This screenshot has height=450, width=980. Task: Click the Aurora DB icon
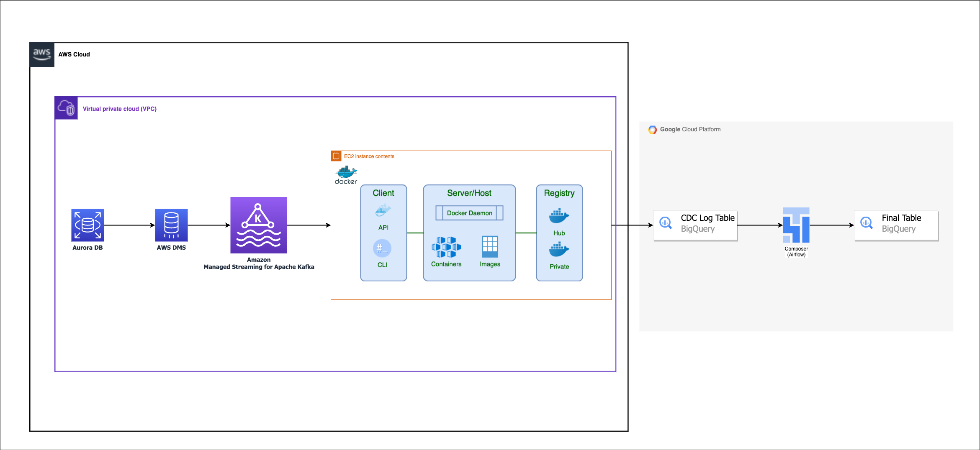click(87, 225)
